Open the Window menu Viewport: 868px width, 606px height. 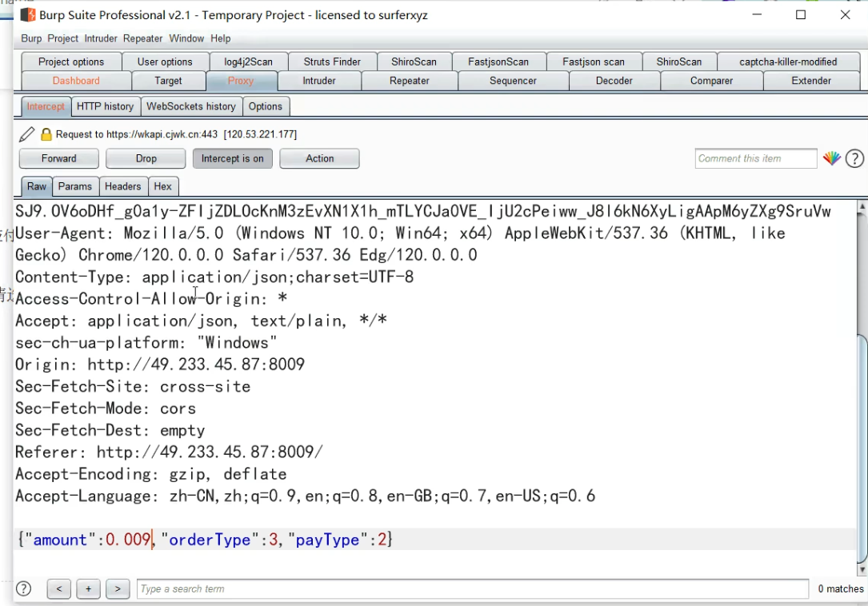[186, 38]
